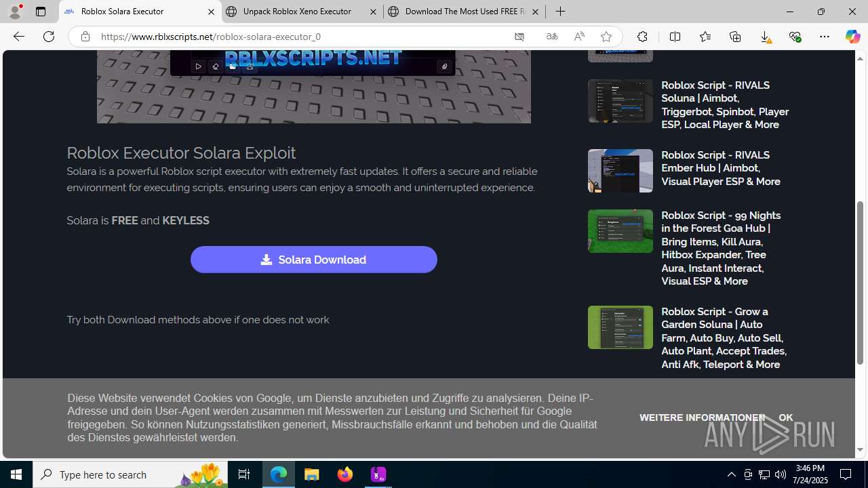Click the taskbar search box
Screen dimensions: 868x488
tap(130, 474)
